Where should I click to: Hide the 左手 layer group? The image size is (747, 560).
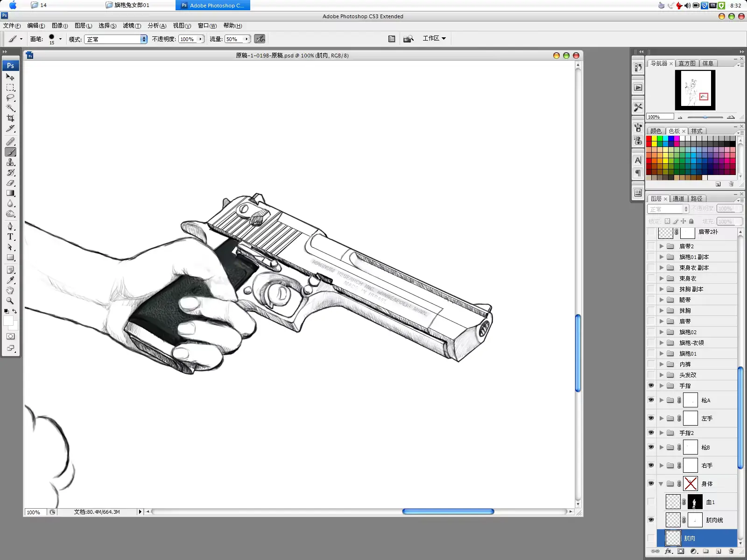651,418
